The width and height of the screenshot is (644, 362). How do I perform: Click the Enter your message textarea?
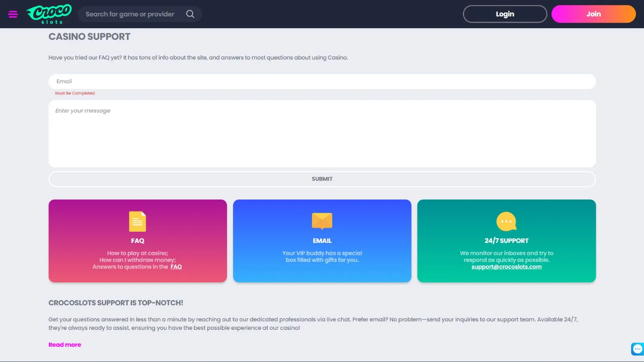click(322, 134)
